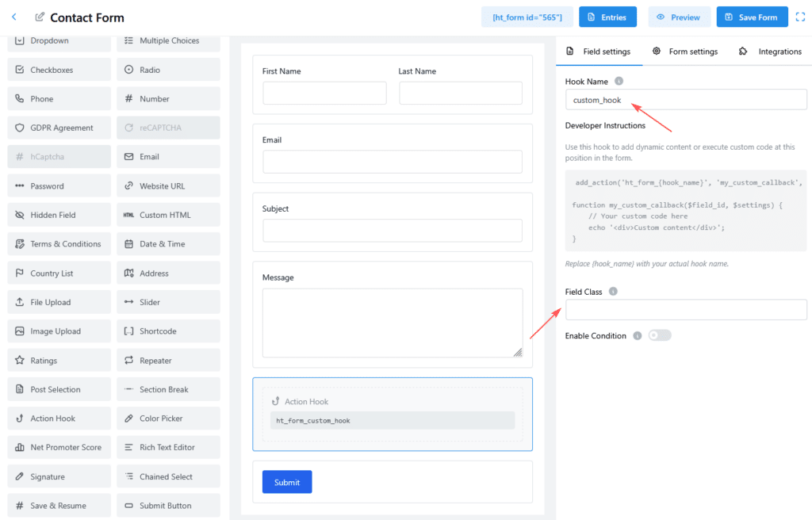812x520 pixels.
Task: Click the Field Class info icon
Action: pyautogui.click(x=613, y=292)
